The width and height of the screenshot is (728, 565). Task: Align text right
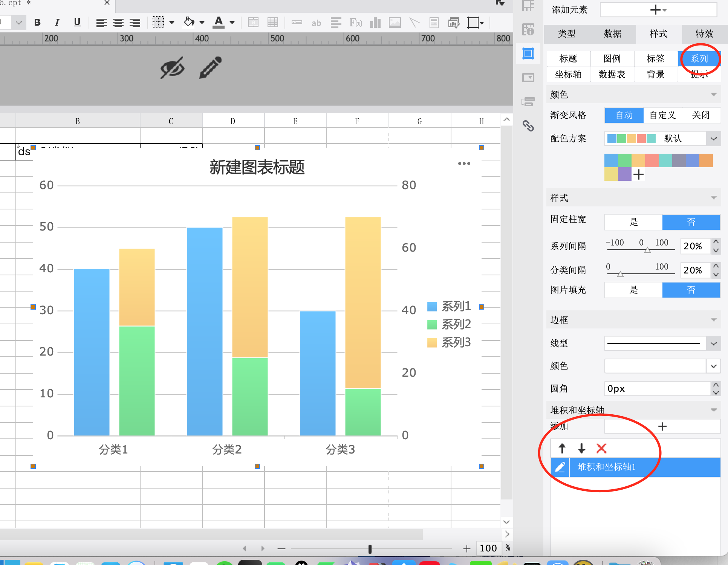(135, 23)
